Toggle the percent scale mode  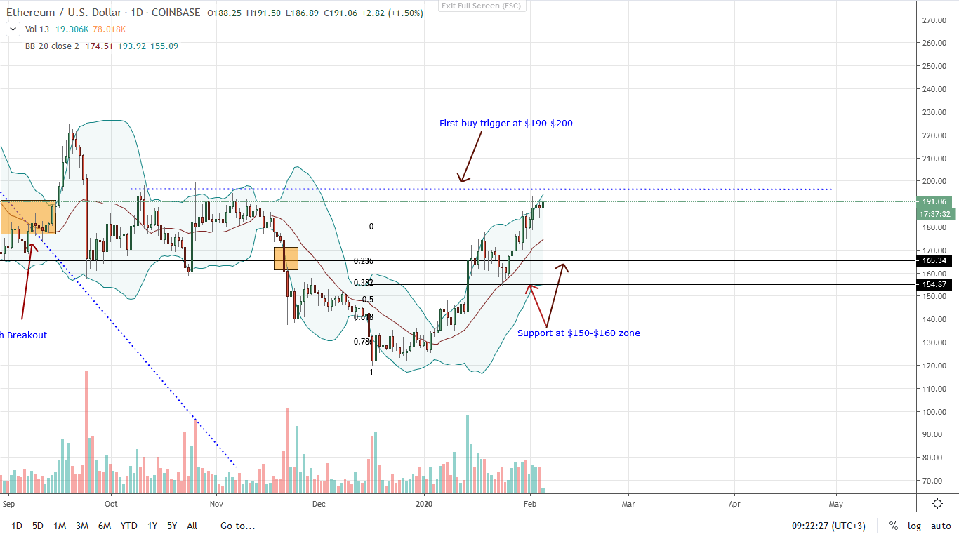(894, 526)
